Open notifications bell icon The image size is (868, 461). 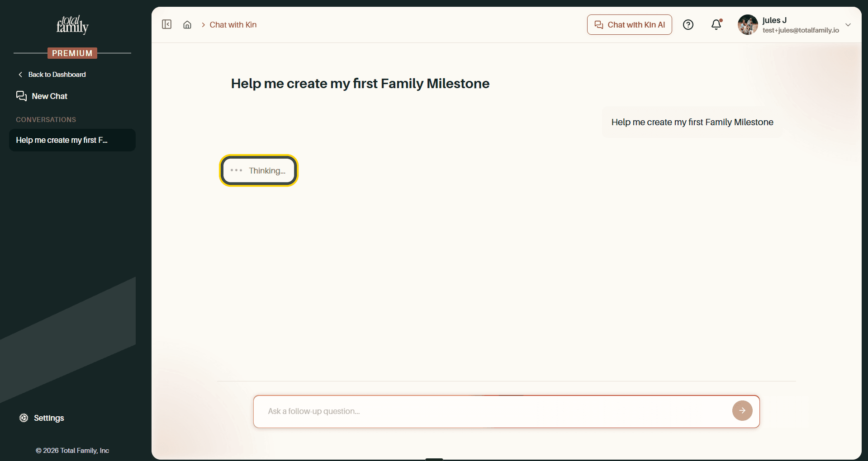716,24
